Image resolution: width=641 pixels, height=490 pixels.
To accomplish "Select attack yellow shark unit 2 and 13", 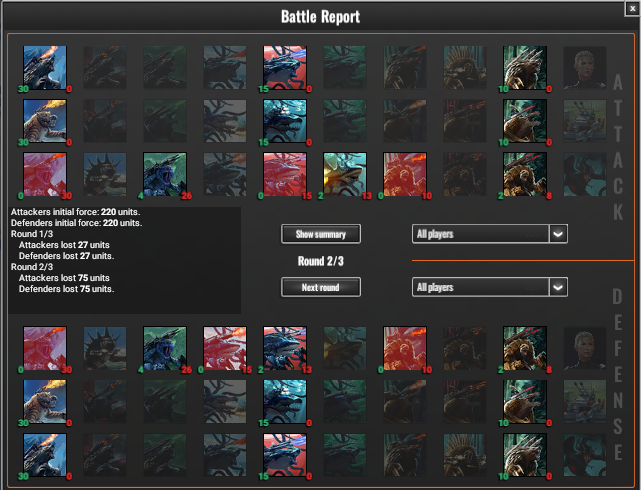I will [x=345, y=175].
